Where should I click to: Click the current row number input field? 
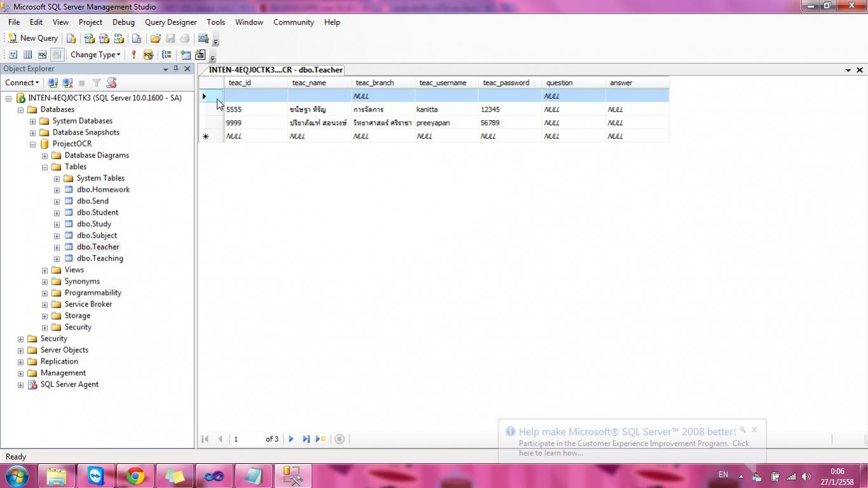tap(247, 439)
